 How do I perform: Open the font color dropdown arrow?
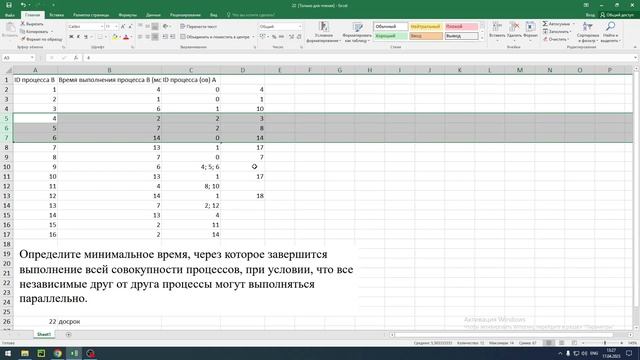click(x=131, y=37)
